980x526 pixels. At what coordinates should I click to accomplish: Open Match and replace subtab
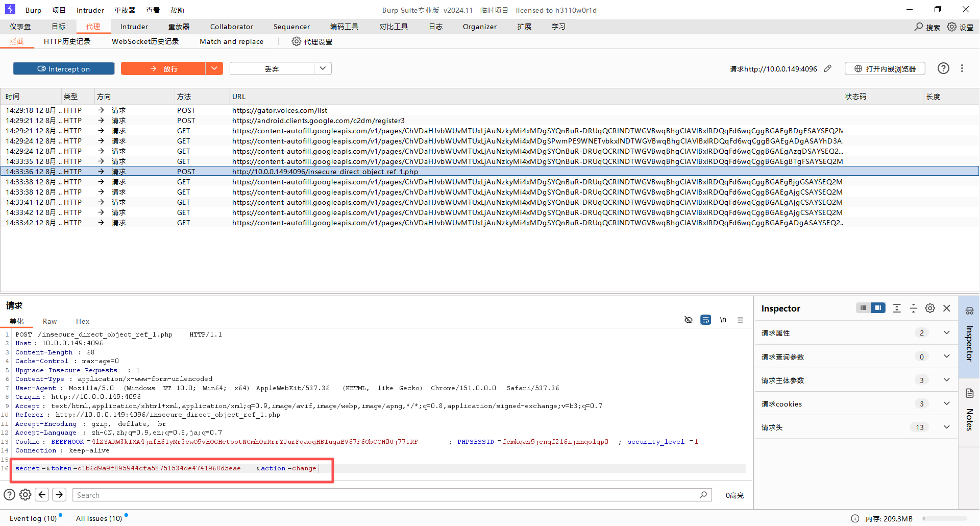(x=232, y=41)
